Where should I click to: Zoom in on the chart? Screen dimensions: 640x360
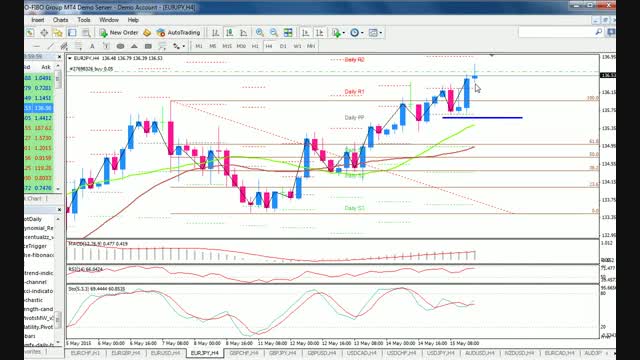point(260,33)
